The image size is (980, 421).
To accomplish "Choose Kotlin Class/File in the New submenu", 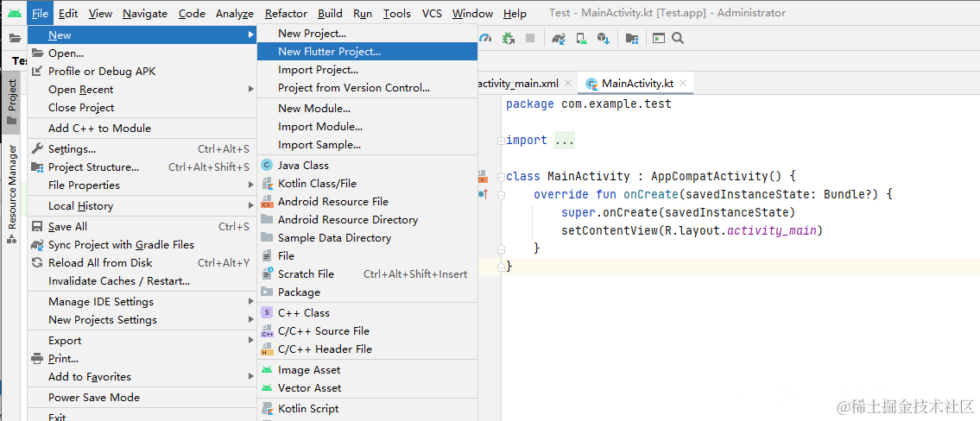I will coord(367,184).
